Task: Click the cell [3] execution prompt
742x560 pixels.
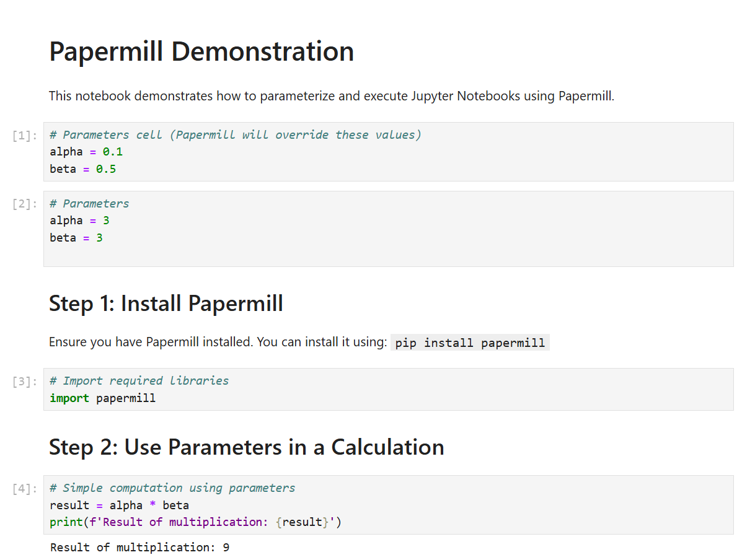Action: tap(25, 382)
